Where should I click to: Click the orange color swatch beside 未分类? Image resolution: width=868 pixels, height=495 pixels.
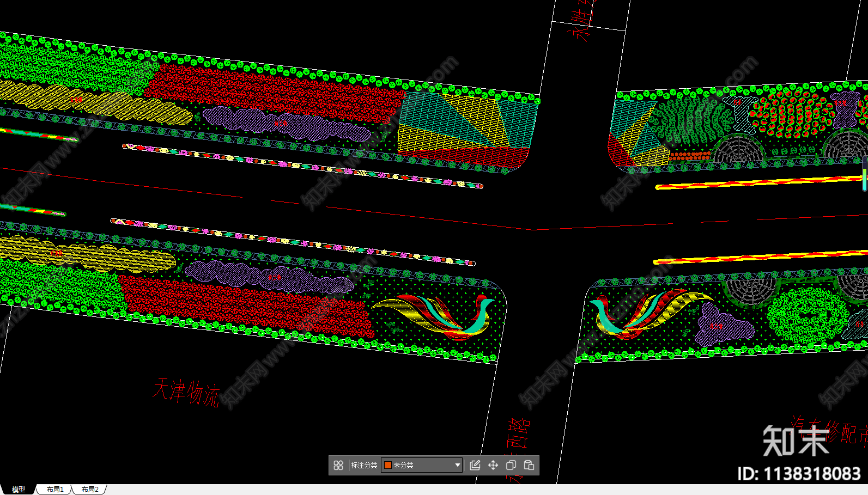coord(388,465)
